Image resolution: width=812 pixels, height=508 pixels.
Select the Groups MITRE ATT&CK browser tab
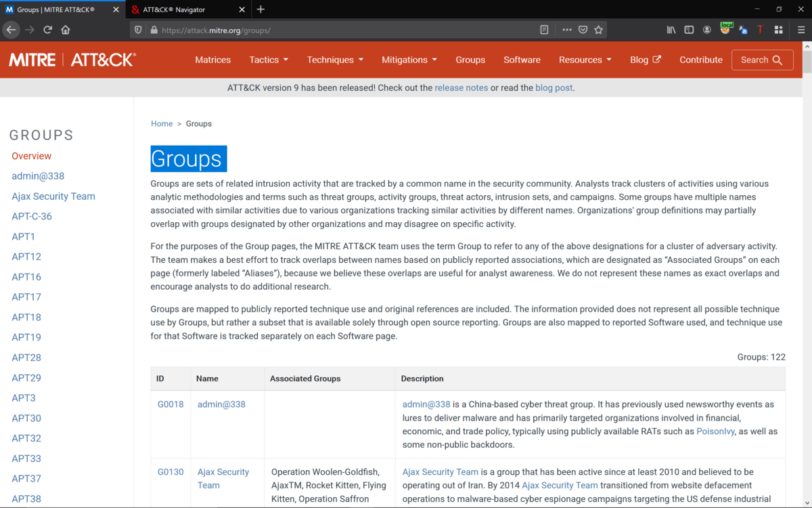click(62, 9)
